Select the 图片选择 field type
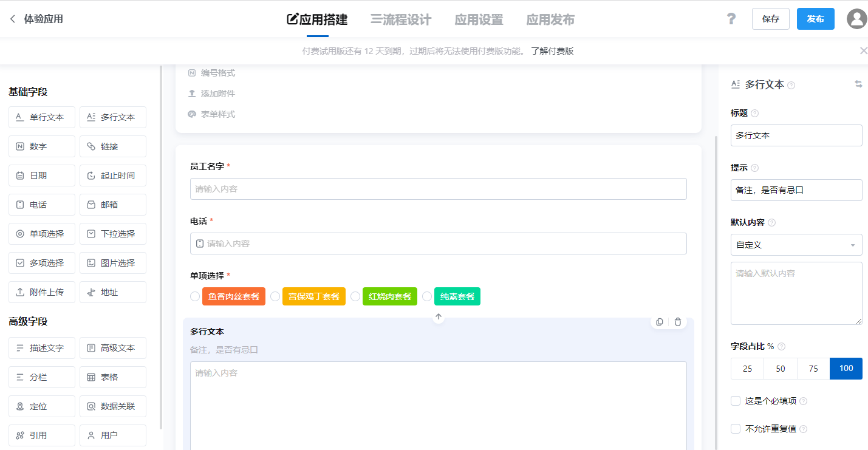Image resolution: width=868 pixels, height=450 pixels. click(112, 262)
